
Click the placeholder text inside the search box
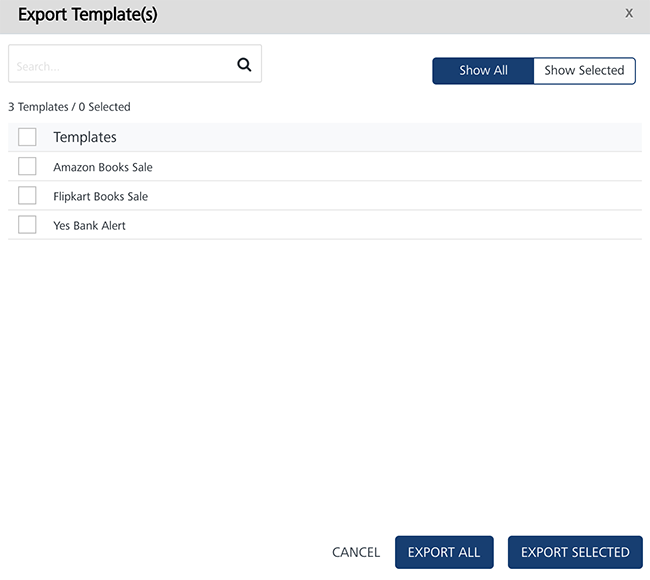(x=38, y=66)
